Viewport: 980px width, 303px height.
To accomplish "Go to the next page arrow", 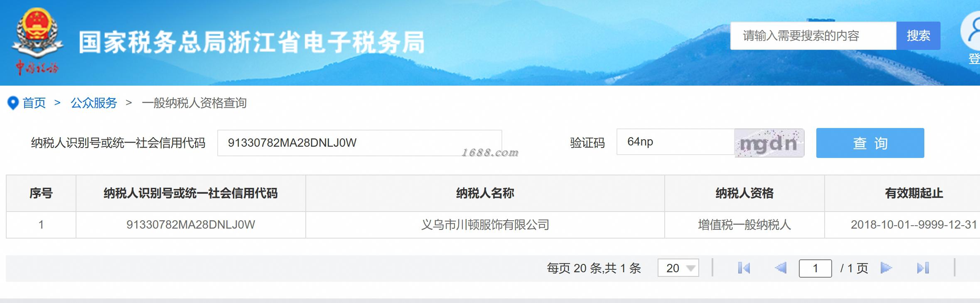I will pyautogui.click(x=886, y=268).
